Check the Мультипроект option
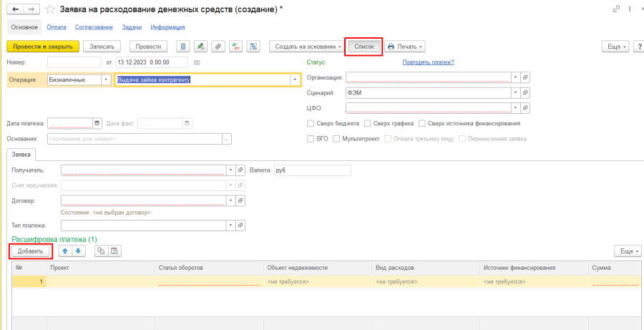 [x=337, y=138]
